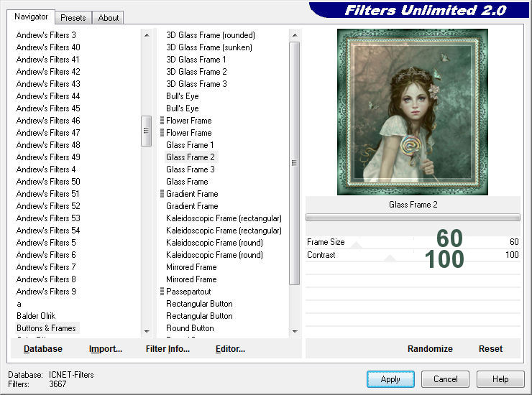This screenshot has height=395, width=532.
Task: Adjust the Frame Size slider
Action: click(357, 245)
